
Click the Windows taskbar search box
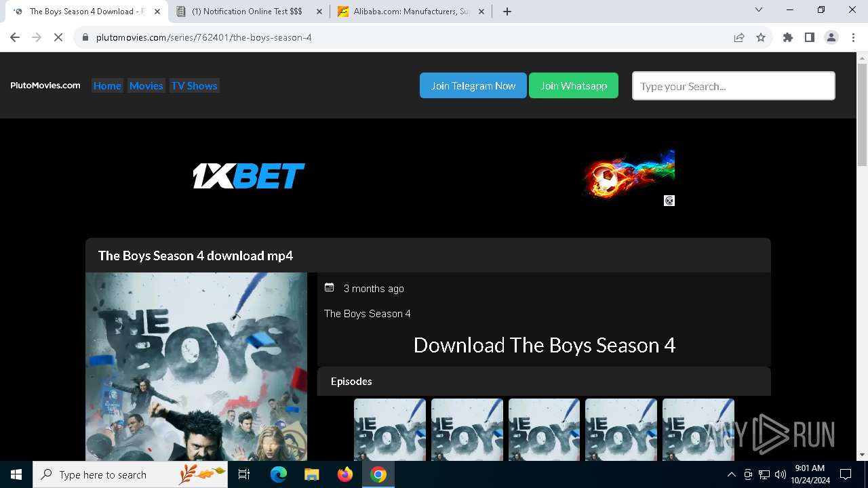[x=130, y=474]
